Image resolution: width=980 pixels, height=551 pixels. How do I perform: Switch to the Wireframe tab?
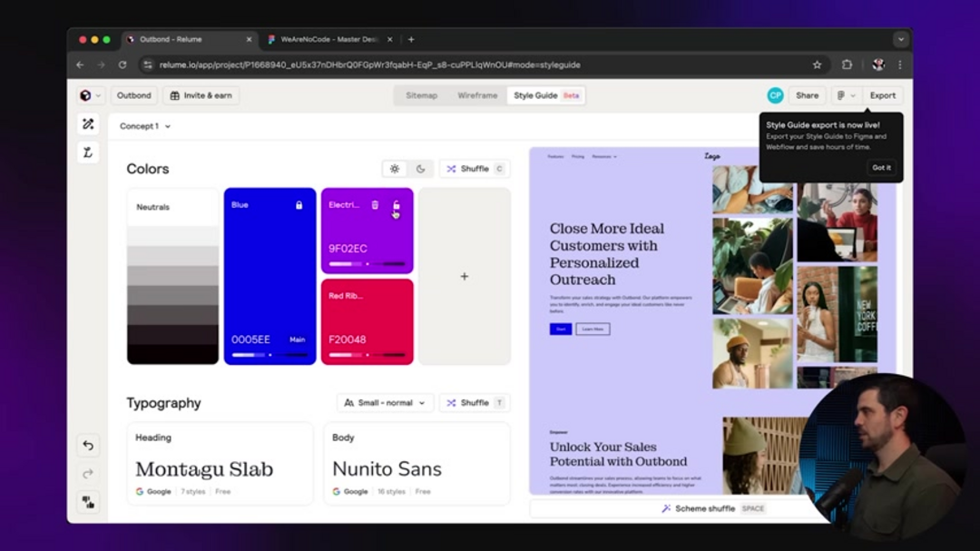point(477,95)
